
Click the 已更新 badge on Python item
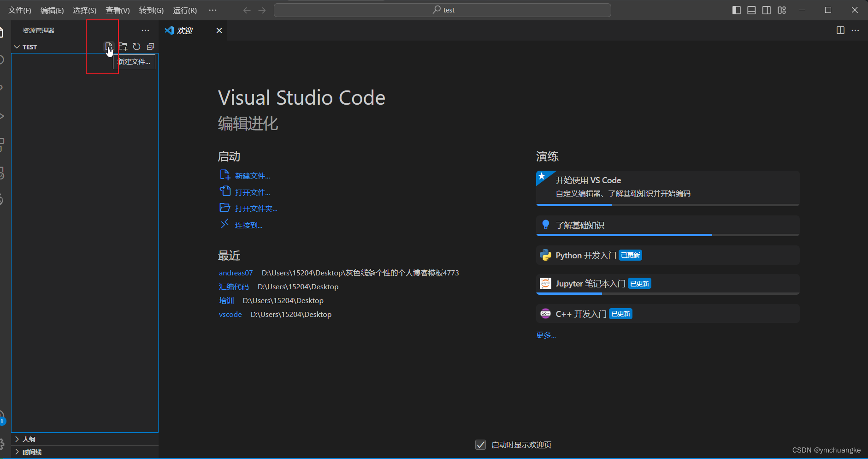point(630,255)
